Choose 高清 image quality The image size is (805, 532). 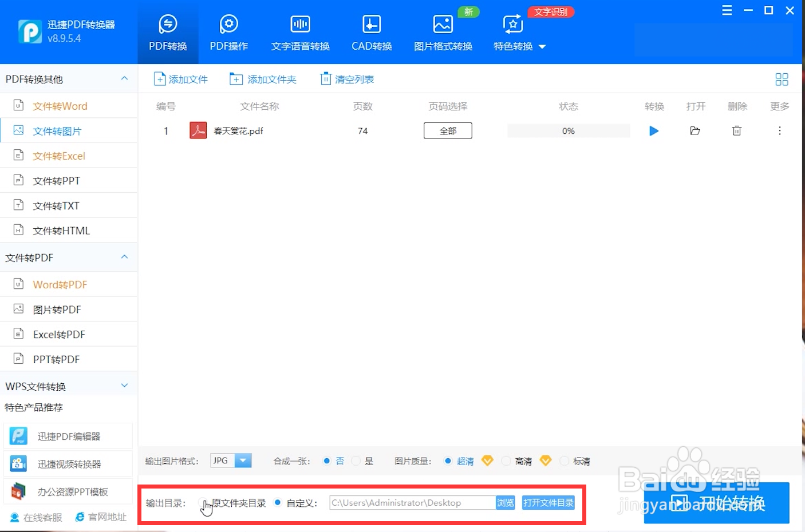[x=506, y=460]
